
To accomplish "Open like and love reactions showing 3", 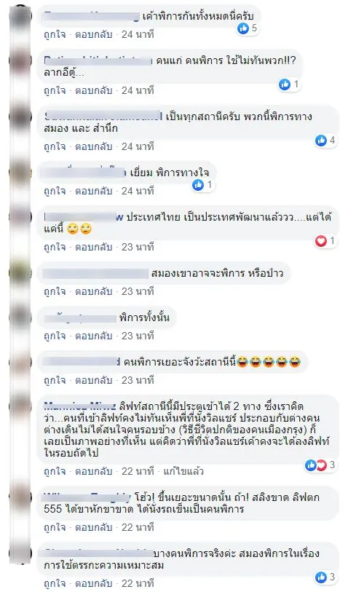I will point(316,465).
